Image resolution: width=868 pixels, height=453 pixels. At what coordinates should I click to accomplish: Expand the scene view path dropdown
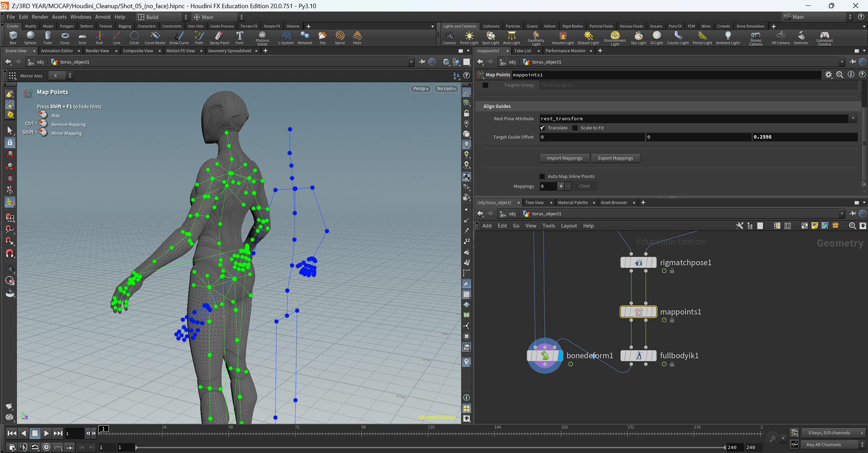[x=411, y=62]
